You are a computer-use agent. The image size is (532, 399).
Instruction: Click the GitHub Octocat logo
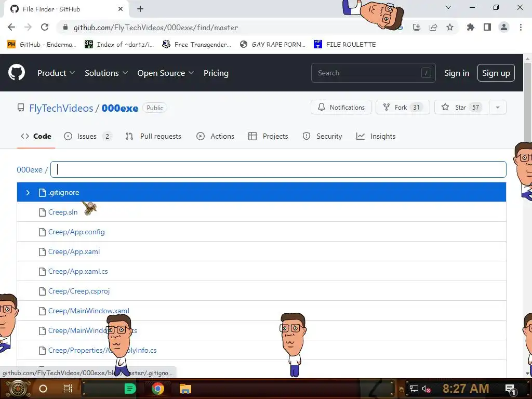tap(17, 73)
